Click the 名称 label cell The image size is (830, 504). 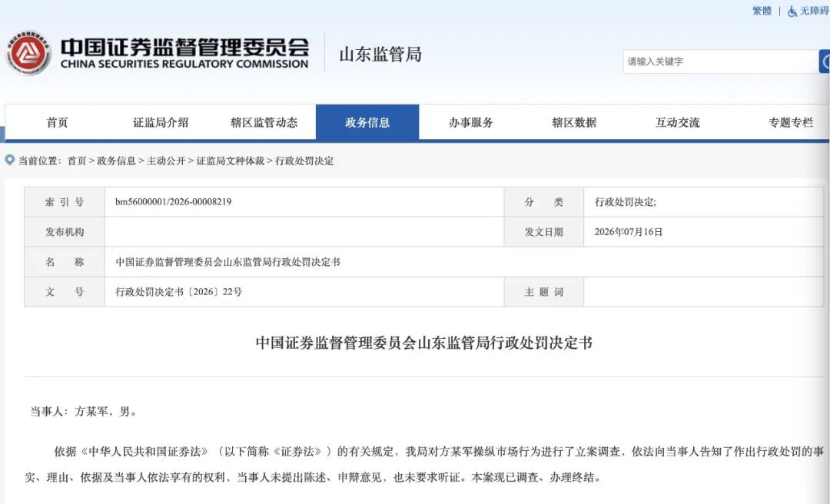[x=65, y=262]
